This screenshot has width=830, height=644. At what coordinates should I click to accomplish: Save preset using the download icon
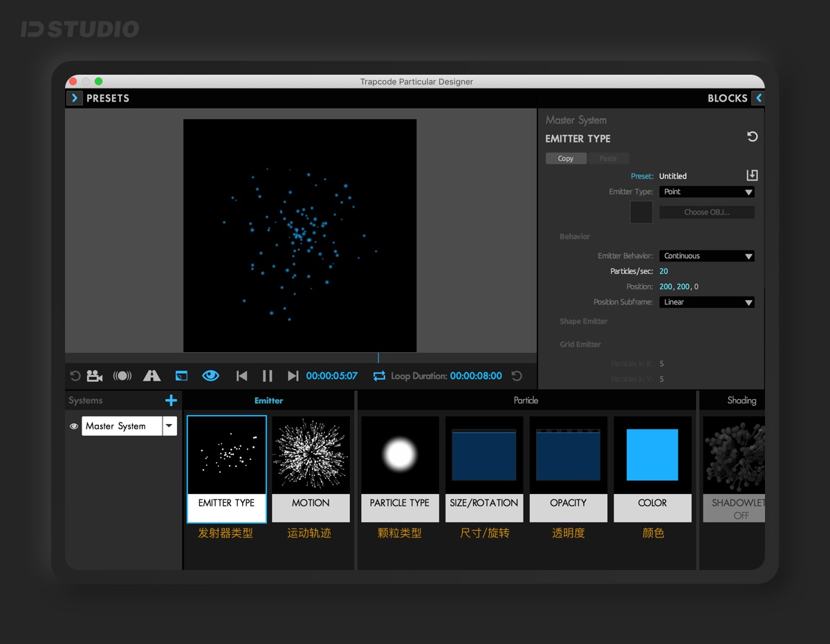point(752,175)
